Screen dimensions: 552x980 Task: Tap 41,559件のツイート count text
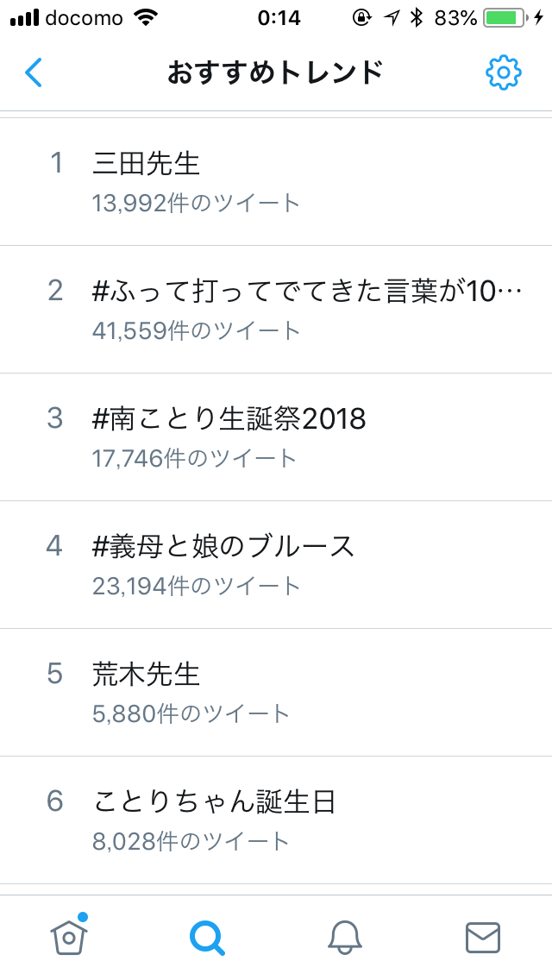pos(197,330)
